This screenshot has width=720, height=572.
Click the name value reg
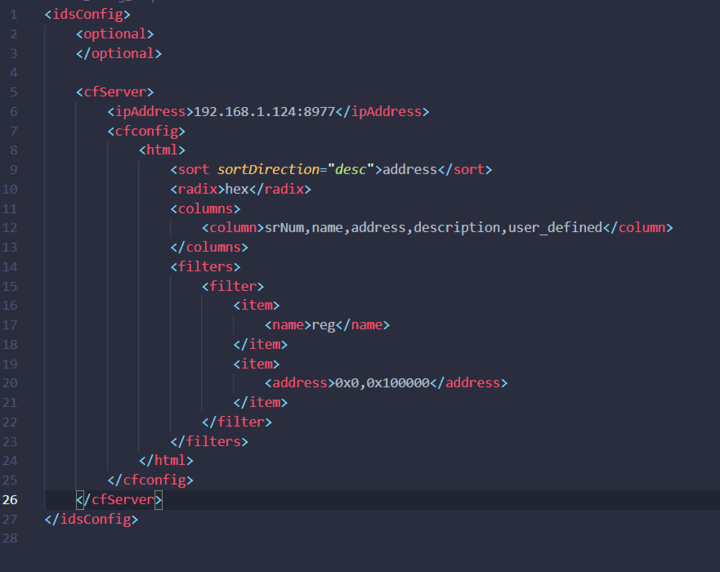[x=323, y=325]
